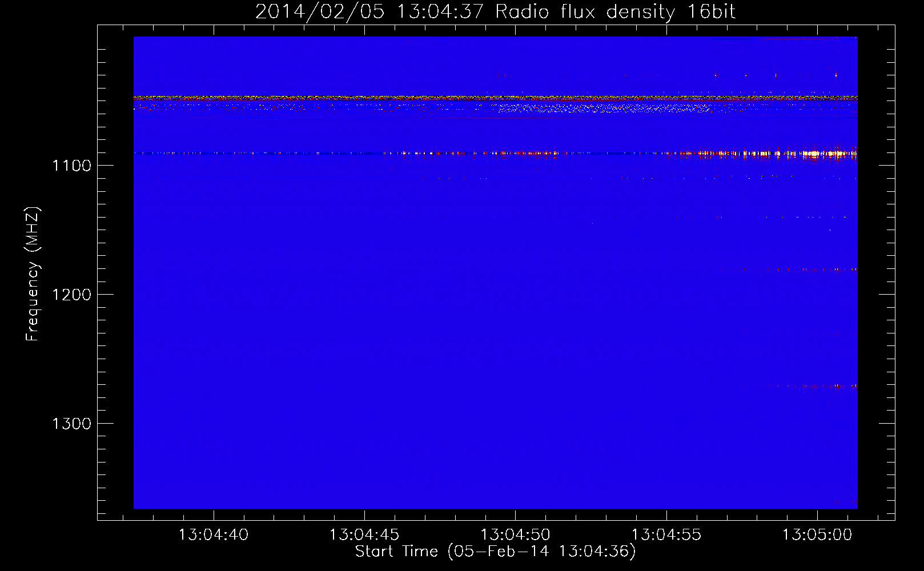
Task: Click the 1200 frequency axis label
Action: coord(71,295)
